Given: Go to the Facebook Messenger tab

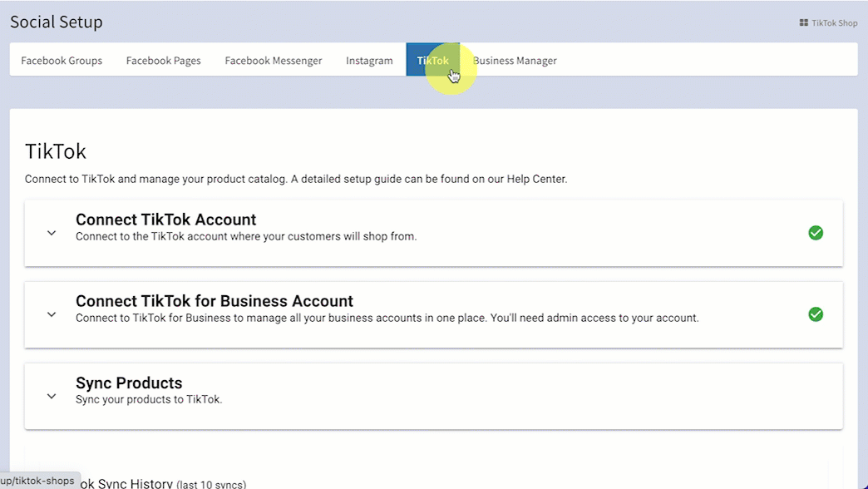Looking at the screenshot, I should 273,61.
